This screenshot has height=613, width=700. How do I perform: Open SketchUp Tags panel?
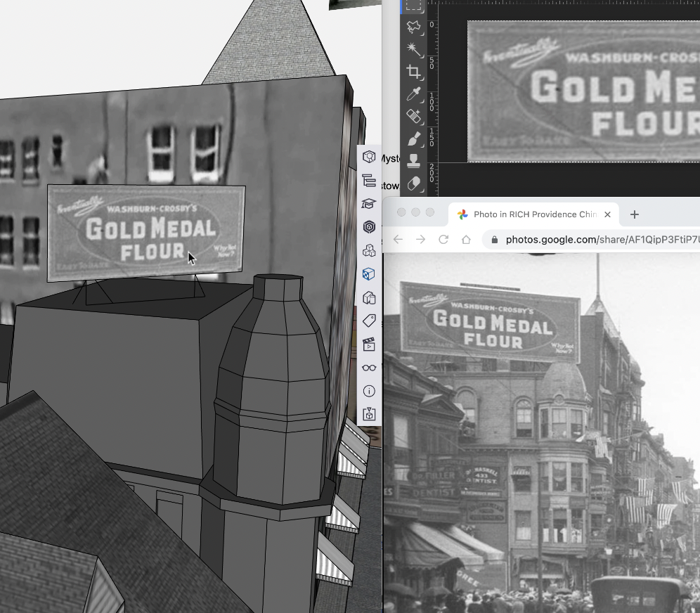point(369,321)
